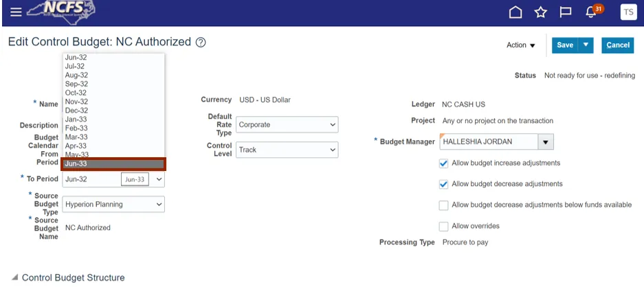
Task: Click the Save button
Action: pos(564,45)
